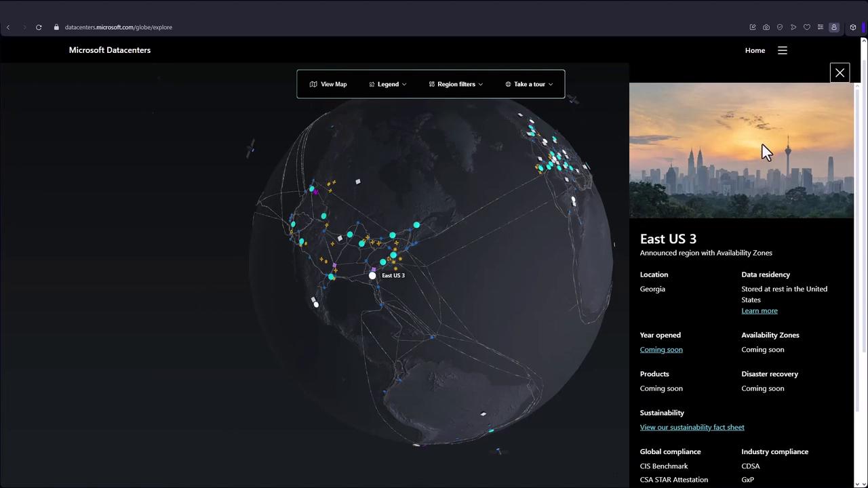Click the East US 3 marker on globe
Image resolution: width=868 pixels, height=488 pixels.
click(x=372, y=275)
